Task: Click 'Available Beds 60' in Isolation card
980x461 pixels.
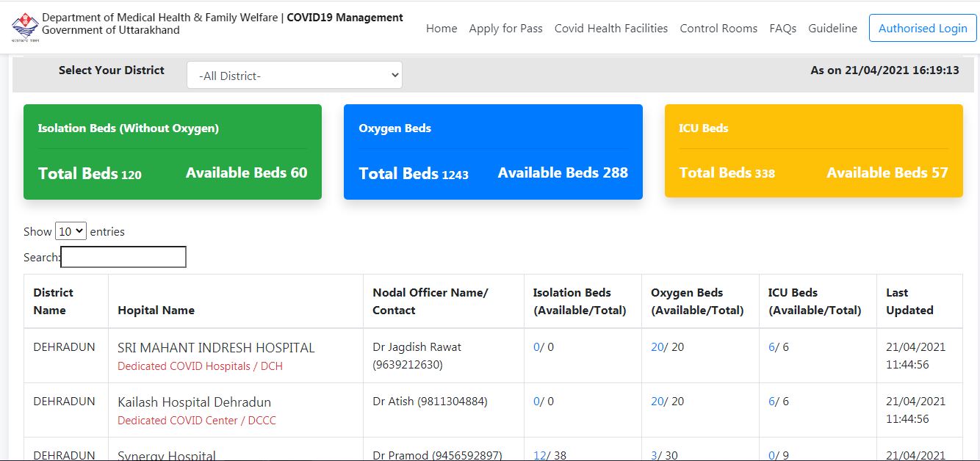Action: click(x=246, y=173)
